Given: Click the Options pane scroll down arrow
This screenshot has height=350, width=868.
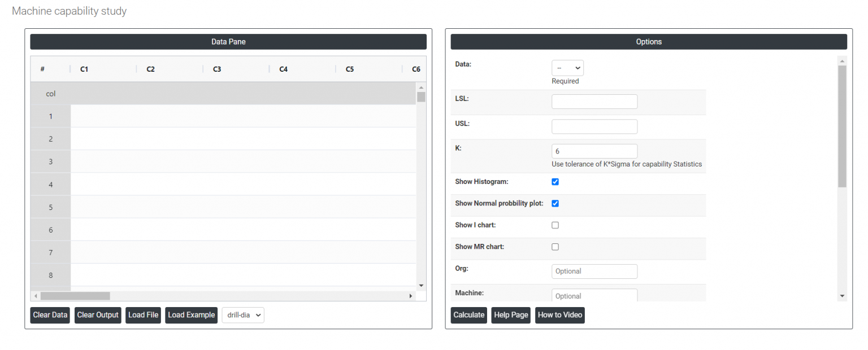Looking at the screenshot, I should (x=842, y=296).
